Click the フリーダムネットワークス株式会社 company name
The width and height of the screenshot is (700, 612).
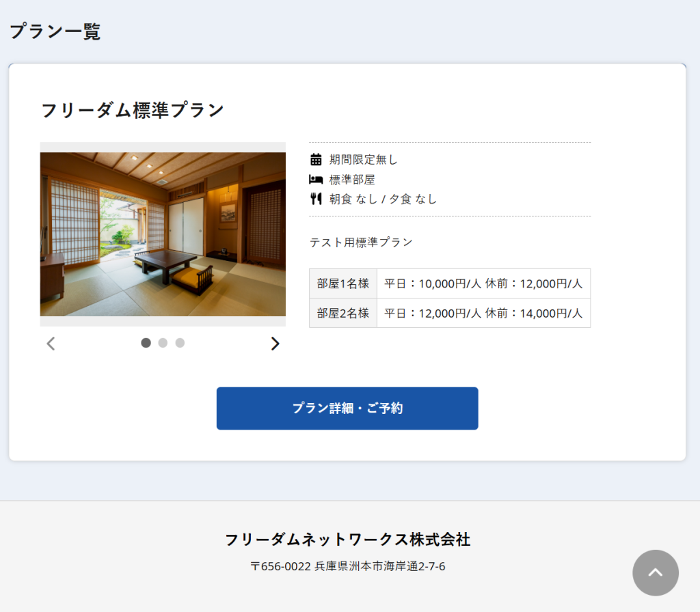tap(347, 540)
